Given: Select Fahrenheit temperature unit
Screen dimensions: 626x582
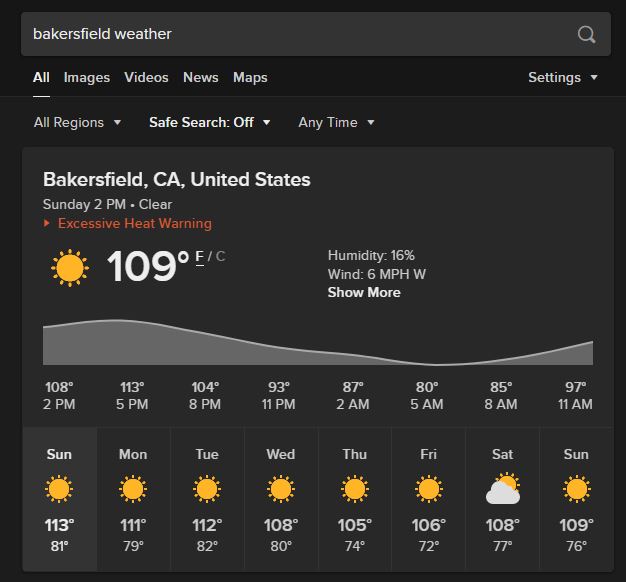Looking at the screenshot, I should pos(200,256).
